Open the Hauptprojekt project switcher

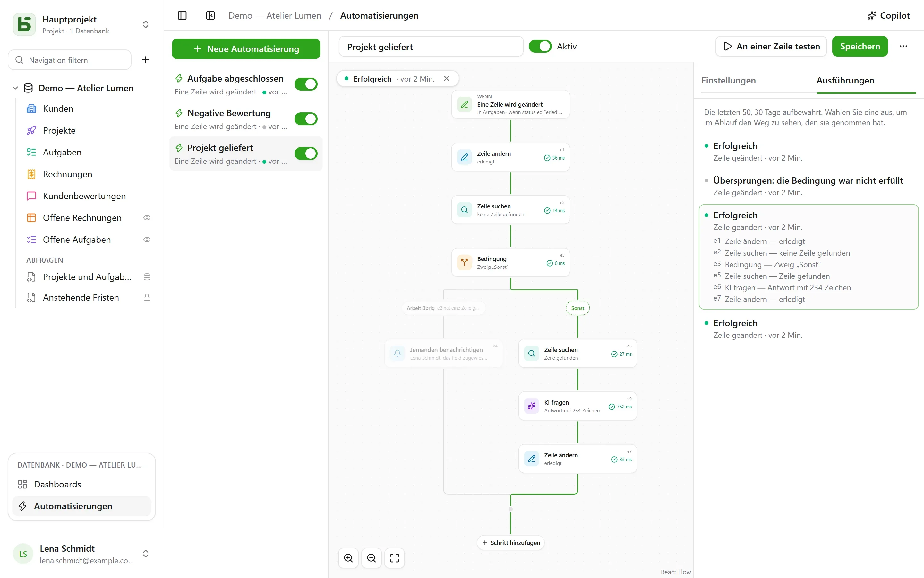point(82,24)
